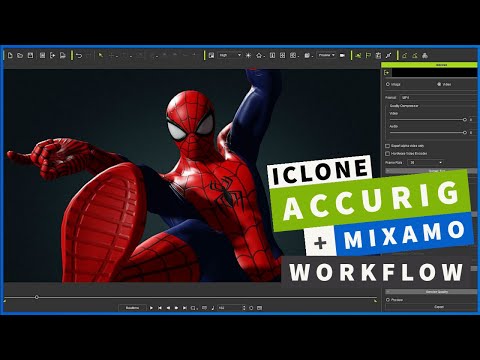Screen dimensions: 480x360
Task: Click the Export button in render panel
Action: pos(431,307)
